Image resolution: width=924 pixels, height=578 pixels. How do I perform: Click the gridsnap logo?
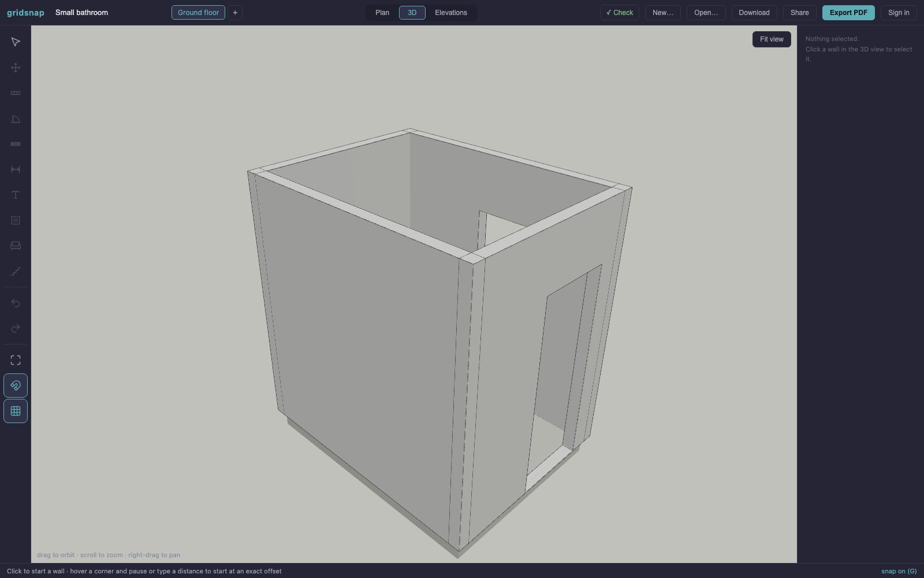[x=25, y=13]
